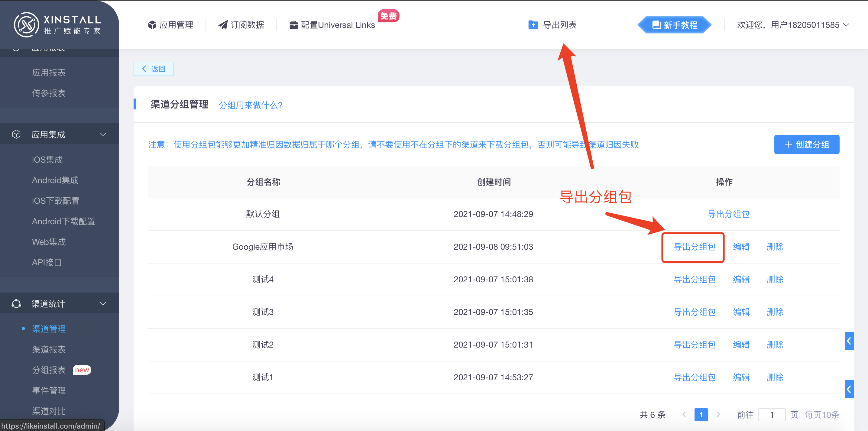
Task: Select 渠道对比 in sidebar
Action: [49, 411]
